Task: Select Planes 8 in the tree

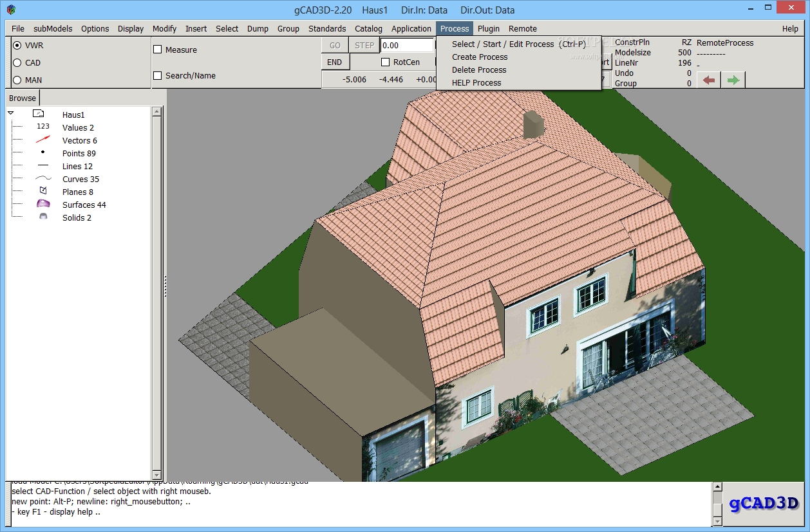Action: click(77, 192)
